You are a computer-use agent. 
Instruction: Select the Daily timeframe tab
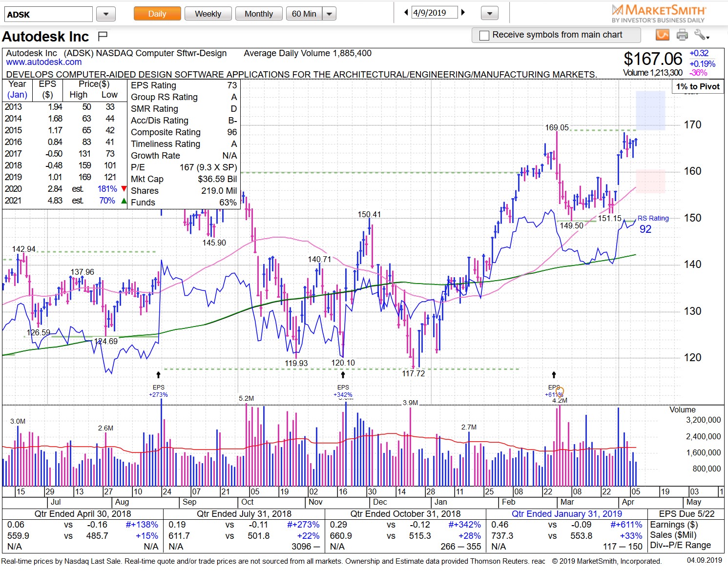coord(157,13)
